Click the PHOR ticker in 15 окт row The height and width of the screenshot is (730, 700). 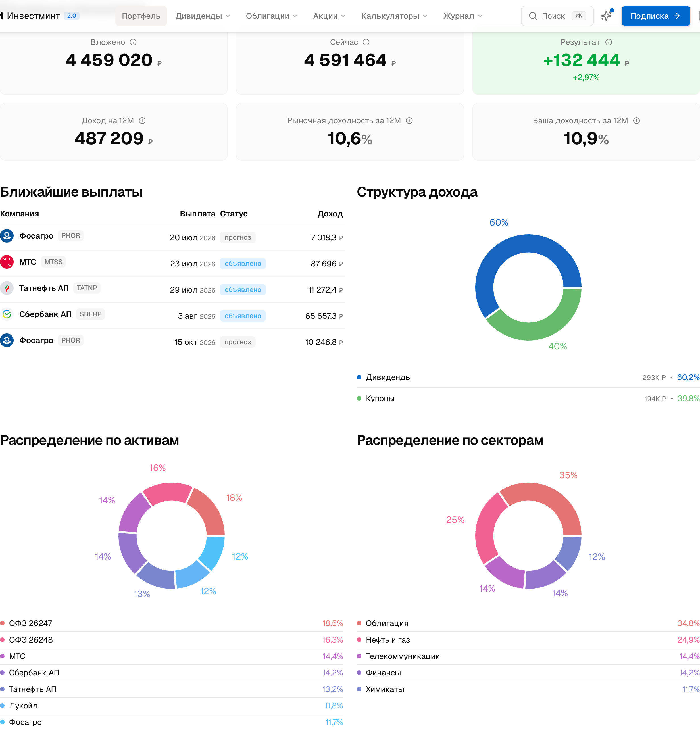[71, 340]
